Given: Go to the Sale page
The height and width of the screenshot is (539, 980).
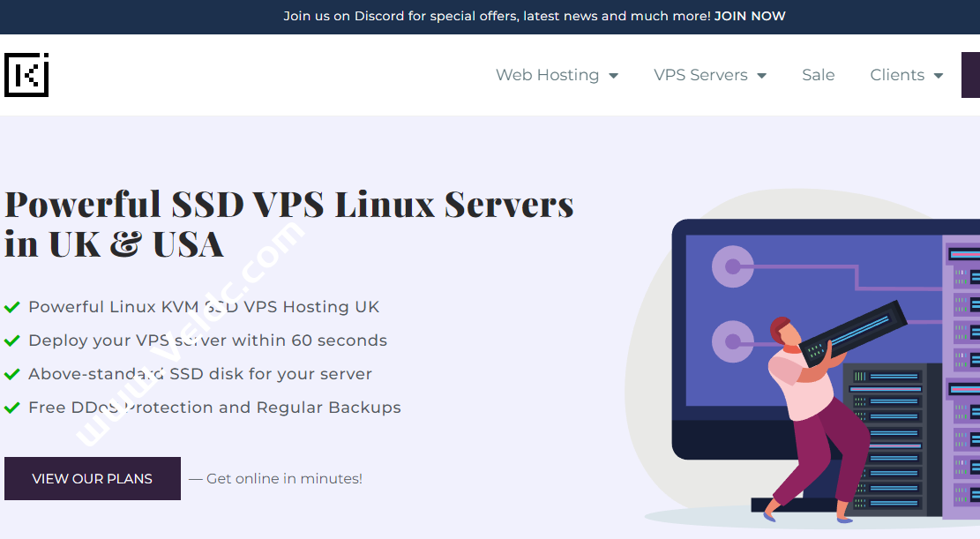Looking at the screenshot, I should pos(818,75).
